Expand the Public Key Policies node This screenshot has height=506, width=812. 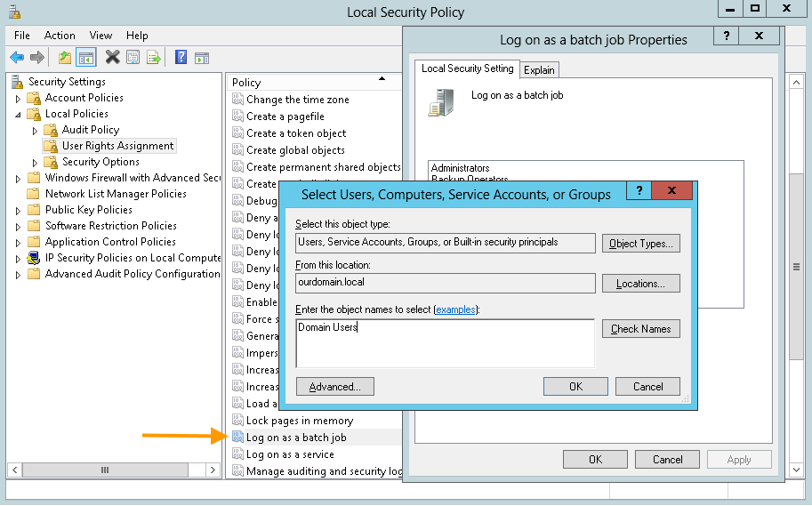tap(18, 211)
